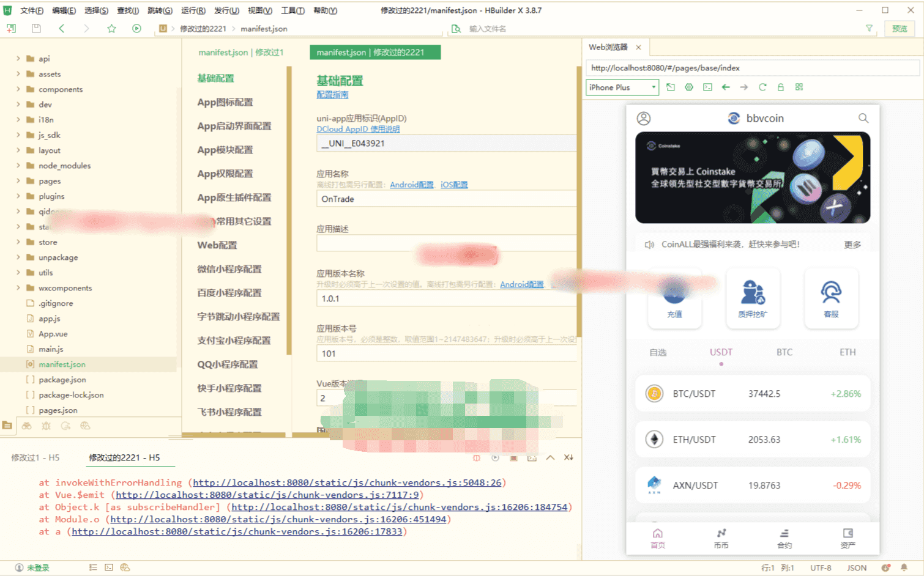Click the binoculars search icon at sidebar bottom
This screenshot has height=576, width=924.
(x=26, y=426)
